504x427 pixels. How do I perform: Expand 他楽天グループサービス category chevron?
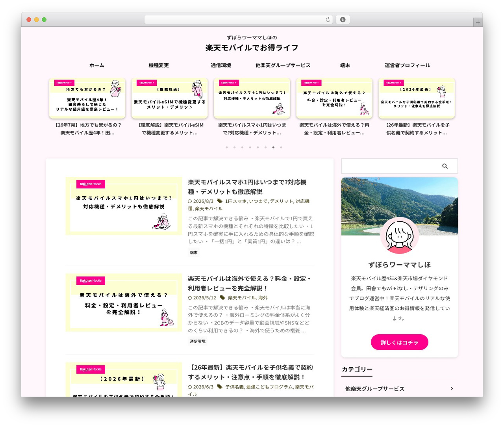coord(452,389)
